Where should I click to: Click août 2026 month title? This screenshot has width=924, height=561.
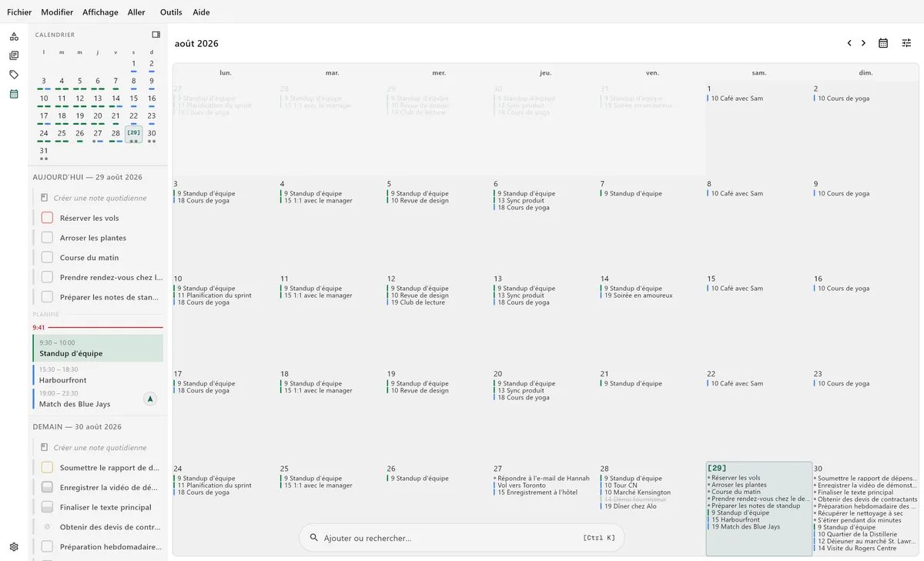tap(196, 43)
